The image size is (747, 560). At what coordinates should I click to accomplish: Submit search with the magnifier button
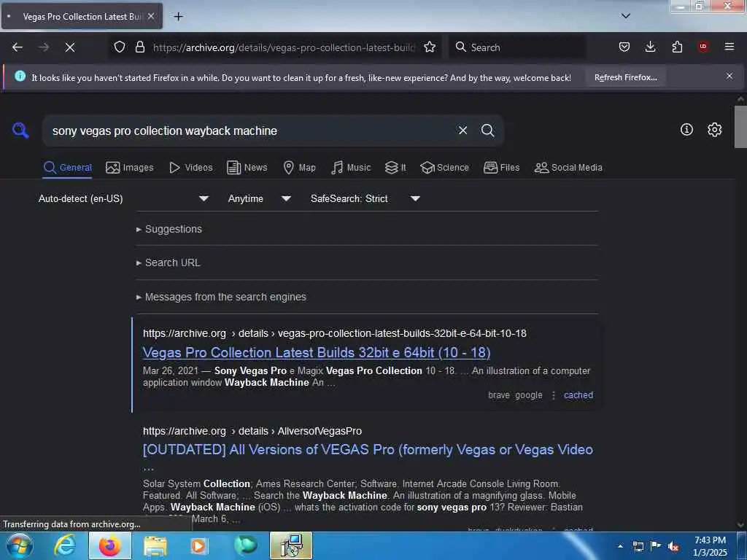coord(488,131)
